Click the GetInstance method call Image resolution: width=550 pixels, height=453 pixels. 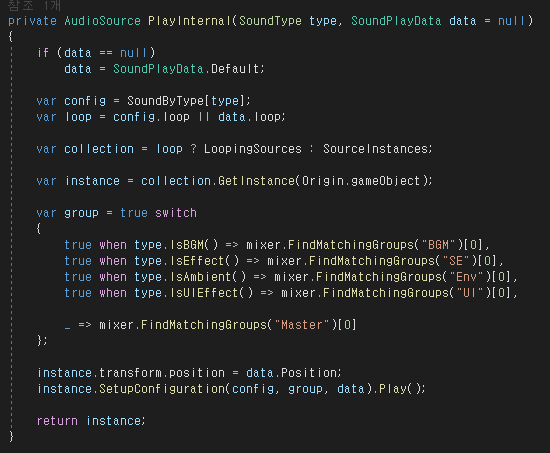[256, 181]
